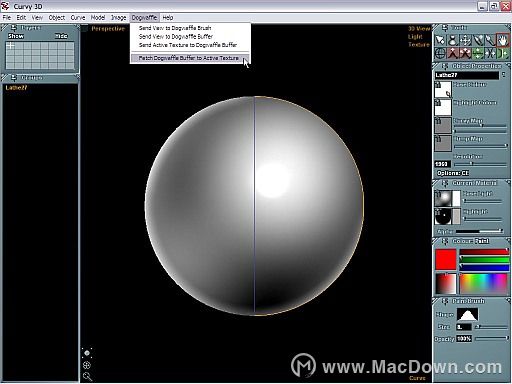
Task: Choose Send View to Dogwaffle Buffer
Action: coord(190,36)
